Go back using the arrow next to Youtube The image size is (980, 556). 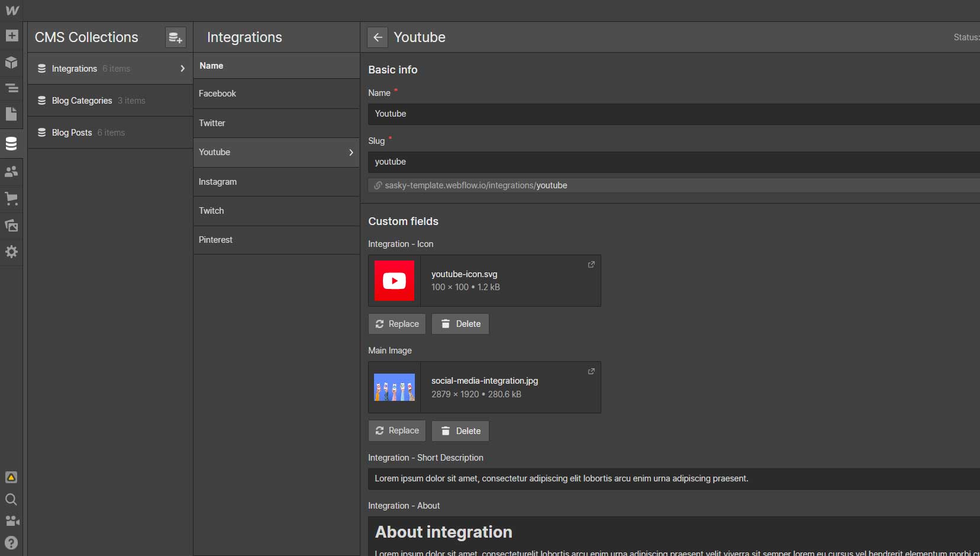pyautogui.click(x=378, y=37)
